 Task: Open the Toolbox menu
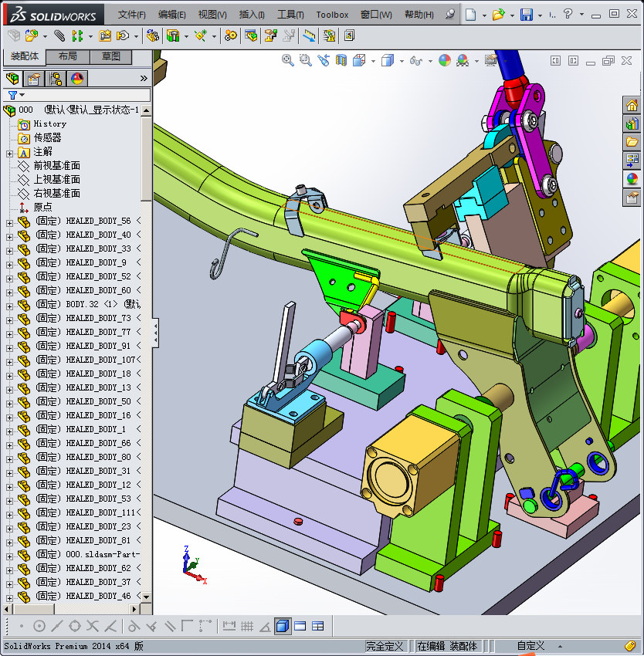(x=332, y=15)
